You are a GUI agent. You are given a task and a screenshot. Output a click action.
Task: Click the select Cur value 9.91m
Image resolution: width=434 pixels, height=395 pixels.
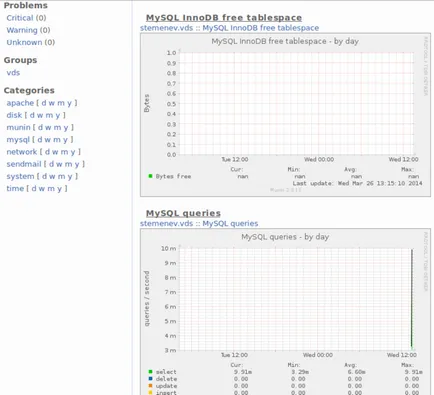243,372
